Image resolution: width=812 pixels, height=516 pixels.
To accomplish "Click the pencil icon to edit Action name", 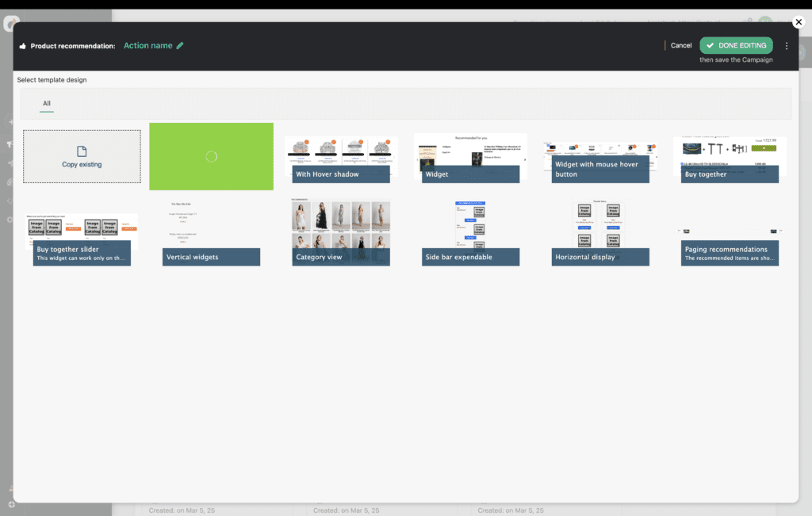I will (180, 45).
